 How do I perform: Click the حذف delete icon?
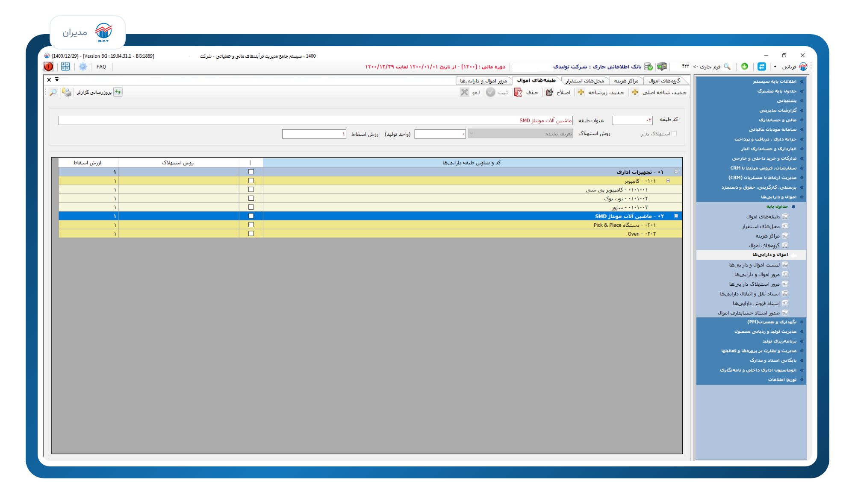click(x=518, y=92)
